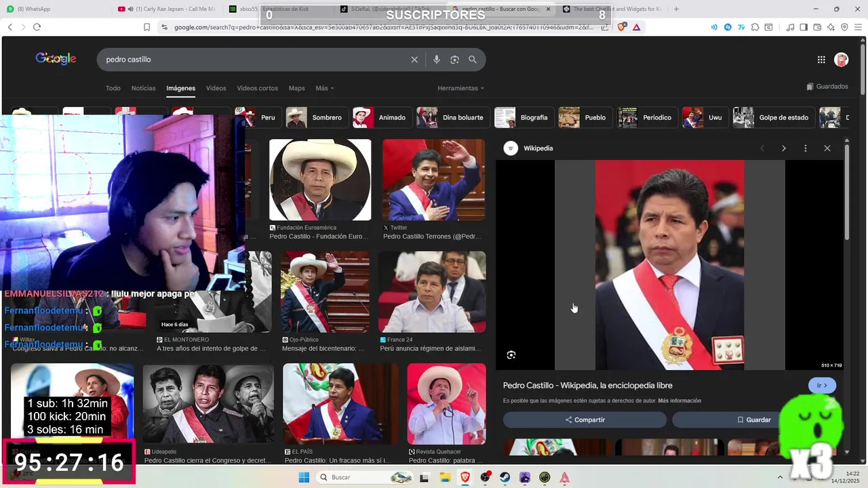Open the France 24 image result
This screenshot has height=488, width=868.
(432, 292)
